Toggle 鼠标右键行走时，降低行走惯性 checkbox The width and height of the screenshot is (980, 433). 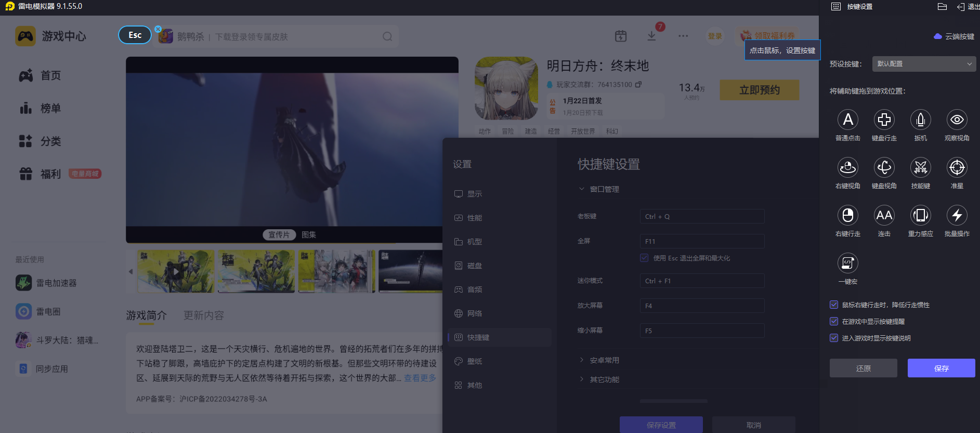pos(834,305)
